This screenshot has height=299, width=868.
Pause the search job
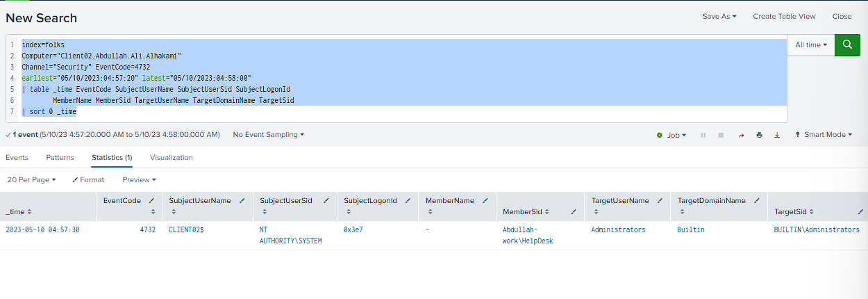pyautogui.click(x=703, y=135)
